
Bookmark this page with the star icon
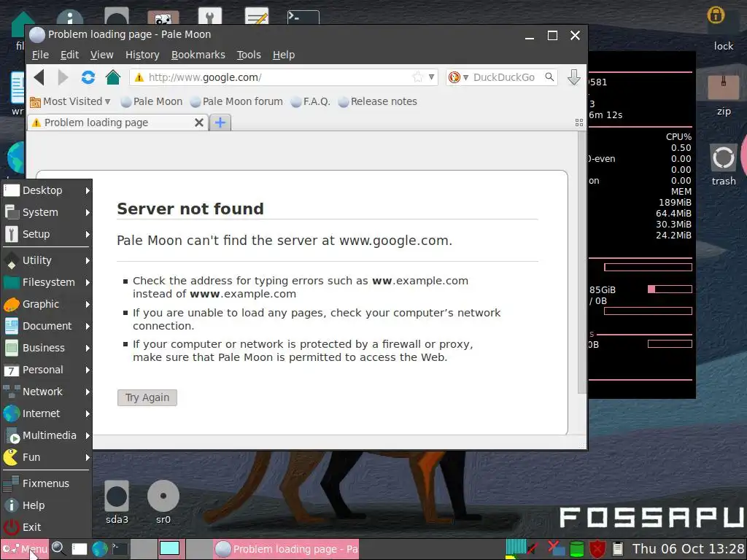tap(417, 77)
